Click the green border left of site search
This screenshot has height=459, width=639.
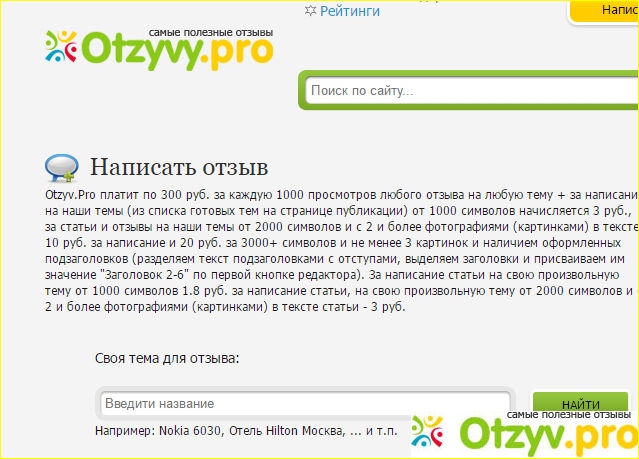(300, 91)
